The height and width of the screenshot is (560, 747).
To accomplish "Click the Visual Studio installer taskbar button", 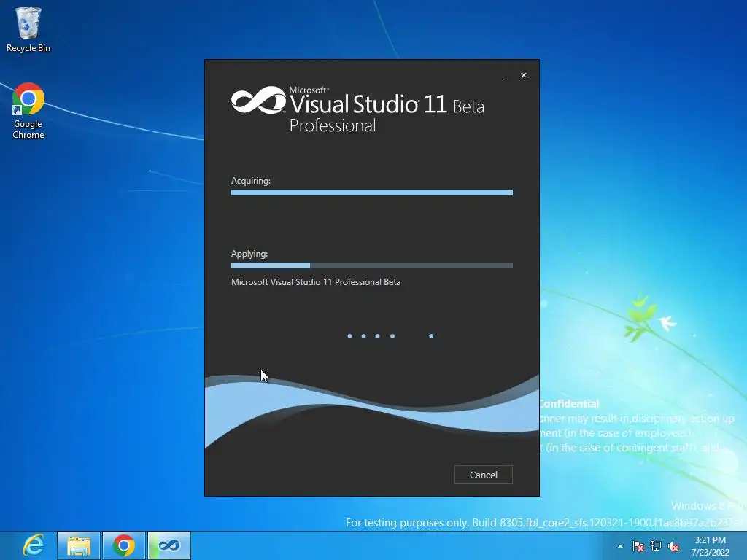I will pos(169,545).
